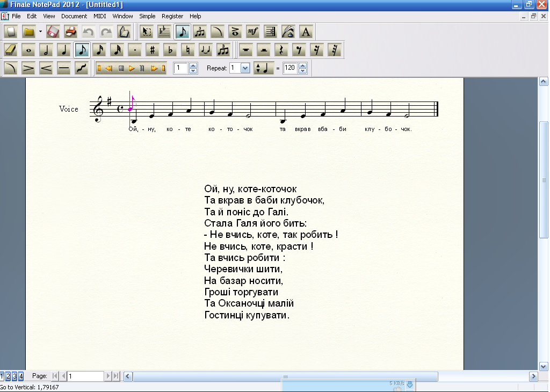Viewport: 550px width, 392px height.
Task: Toggle the half note duration
Action: click(47, 50)
